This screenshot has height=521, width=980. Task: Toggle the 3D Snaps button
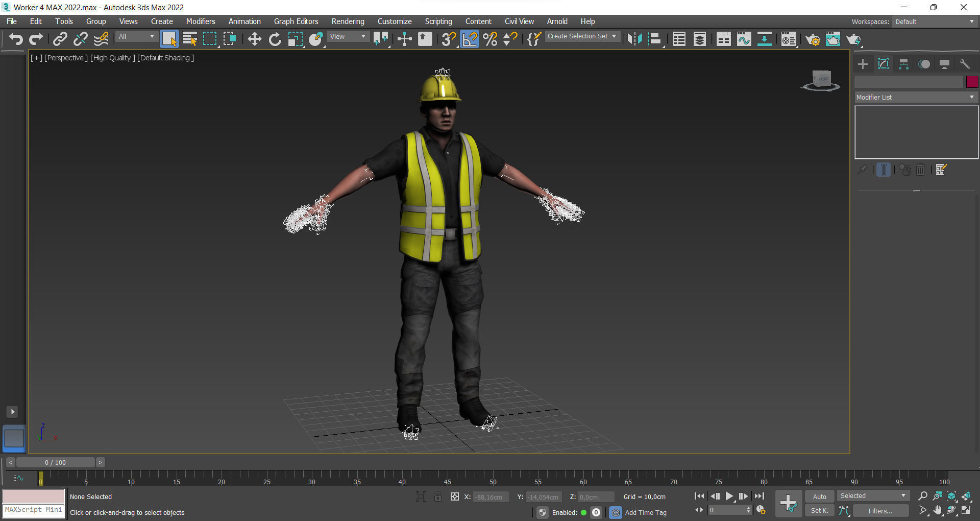click(448, 39)
